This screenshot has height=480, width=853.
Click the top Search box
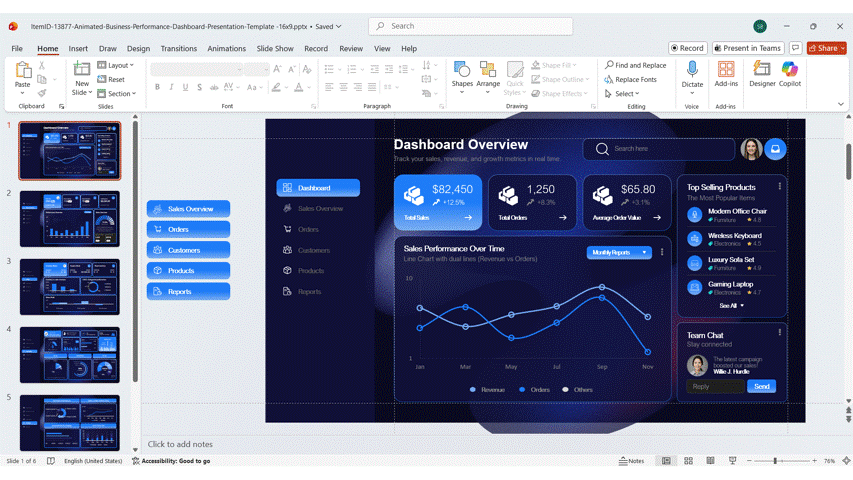[x=471, y=26]
